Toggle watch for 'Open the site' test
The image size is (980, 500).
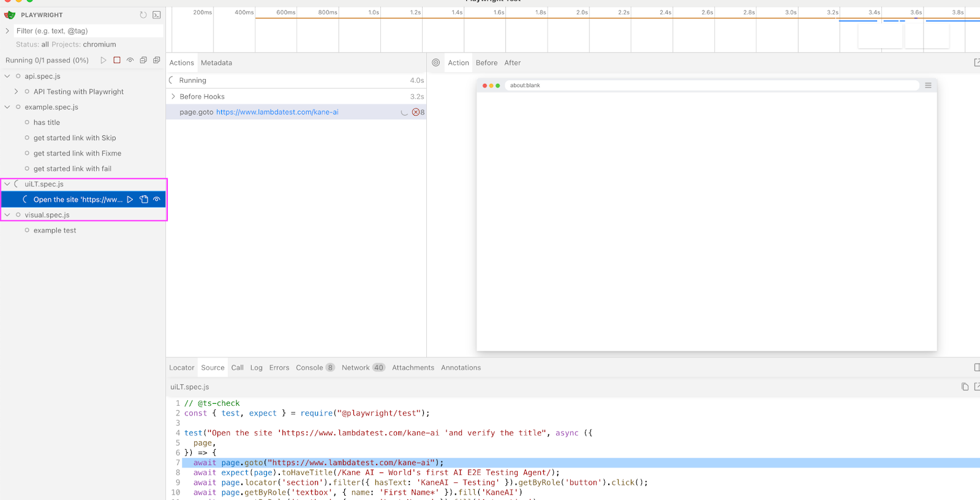157,200
